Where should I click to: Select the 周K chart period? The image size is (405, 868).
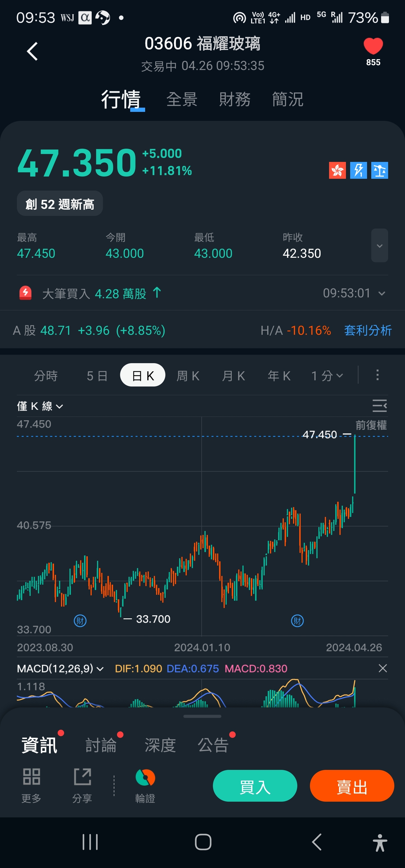click(188, 376)
